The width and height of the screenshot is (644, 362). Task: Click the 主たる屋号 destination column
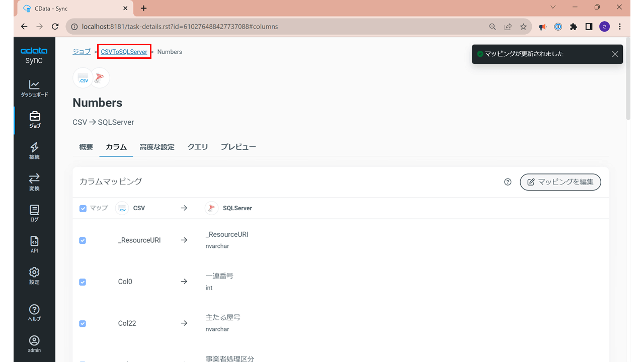tap(223, 317)
